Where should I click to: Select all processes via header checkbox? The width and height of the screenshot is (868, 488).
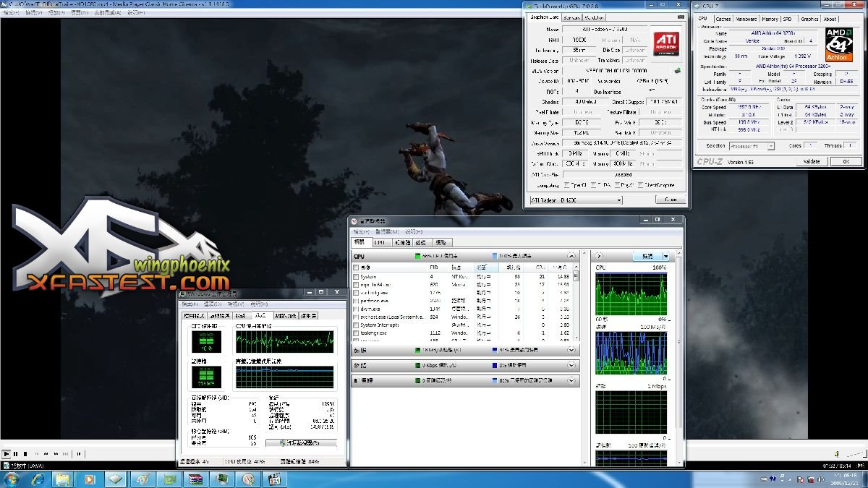click(x=356, y=267)
